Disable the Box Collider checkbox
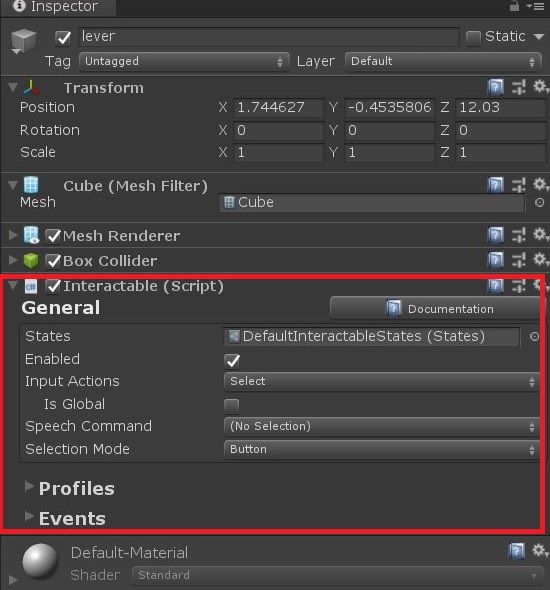The height and width of the screenshot is (590, 550). 53,261
